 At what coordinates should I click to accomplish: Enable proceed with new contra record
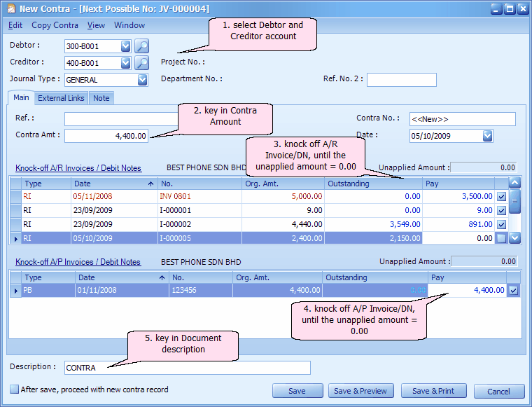[15, 389]
